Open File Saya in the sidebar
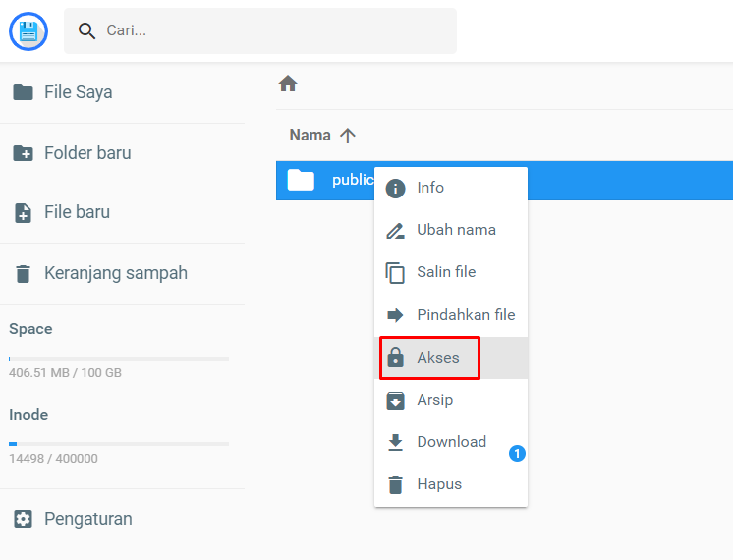Screen dimensions: 733x560 click(x=78, y=92)
